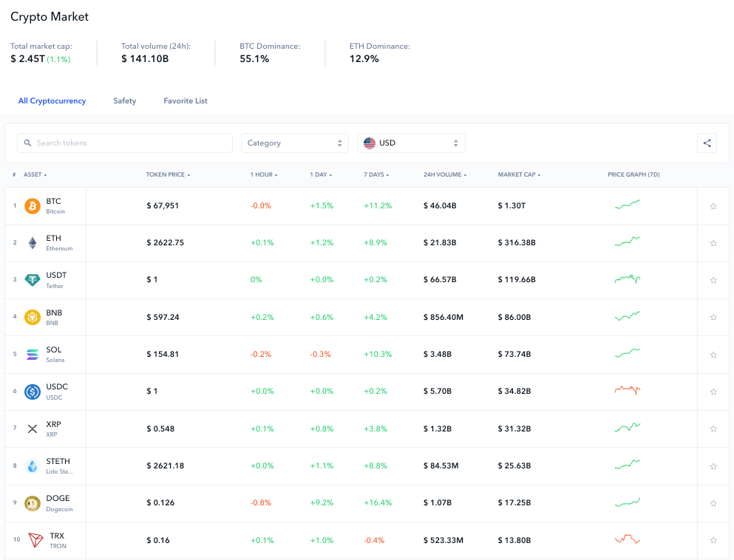Click the $ 0.548 XRP price
The height and width of the screenshot is (560, 734).
[160, 428]
